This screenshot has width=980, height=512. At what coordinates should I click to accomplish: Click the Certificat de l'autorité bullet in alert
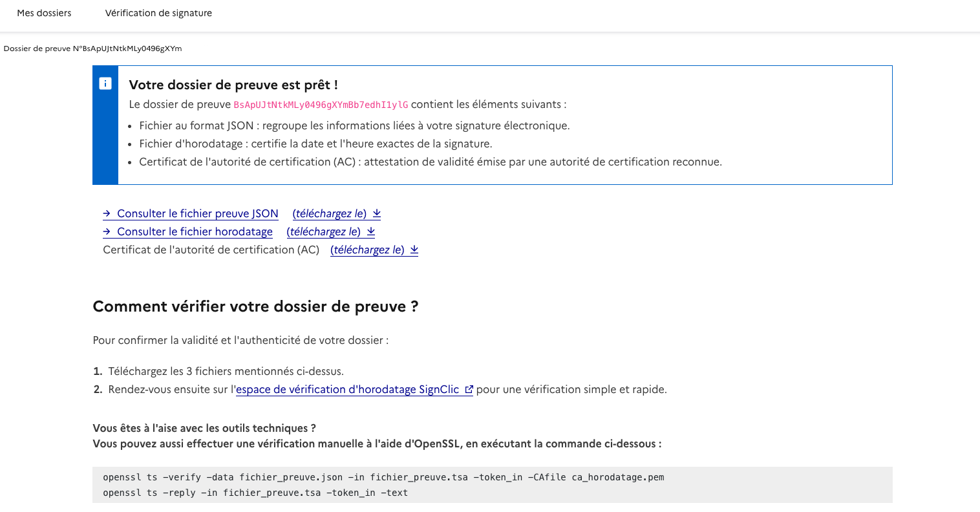[431, 162]
